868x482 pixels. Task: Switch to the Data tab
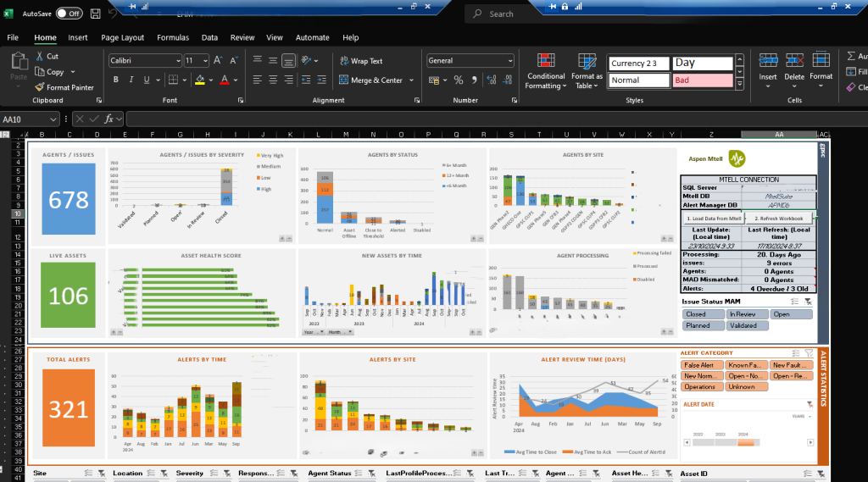pos(209,37)
